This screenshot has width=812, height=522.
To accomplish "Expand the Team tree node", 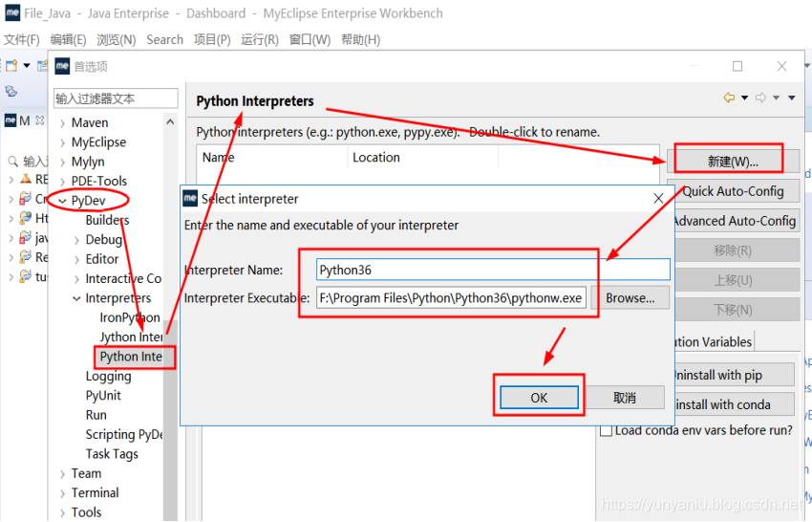I will click(x=62, y=474).
